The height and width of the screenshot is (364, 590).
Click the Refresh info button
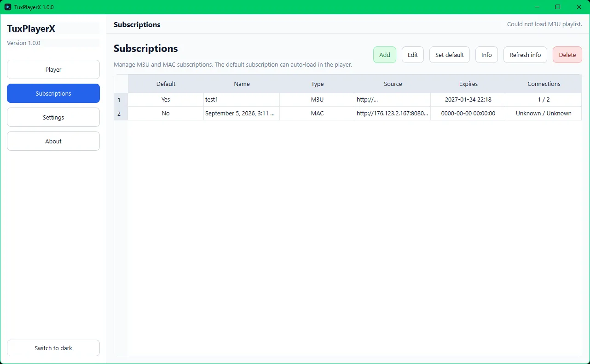(525, 55)
